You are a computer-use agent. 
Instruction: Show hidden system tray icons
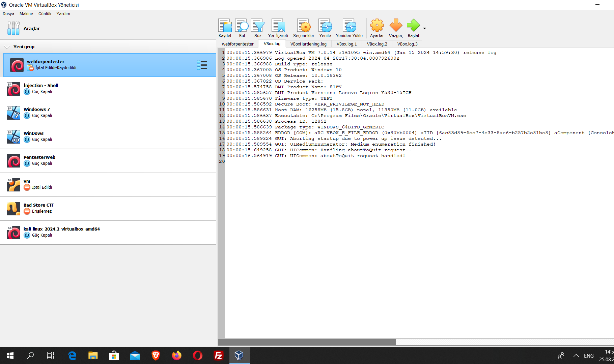[576, 356]
